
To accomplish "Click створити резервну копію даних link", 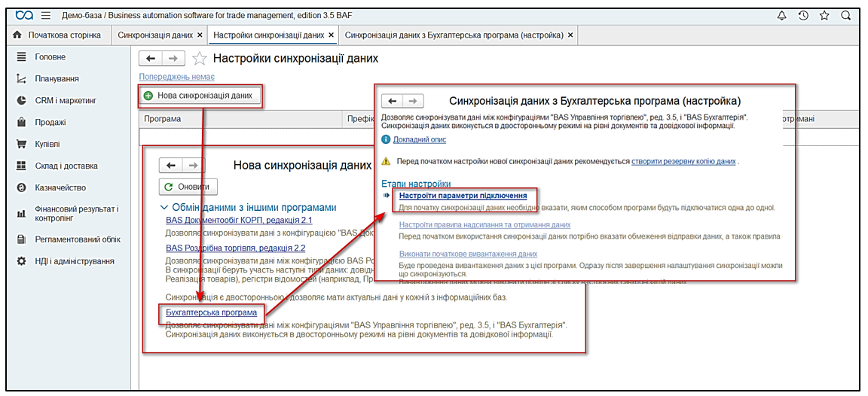I will 683,162.
